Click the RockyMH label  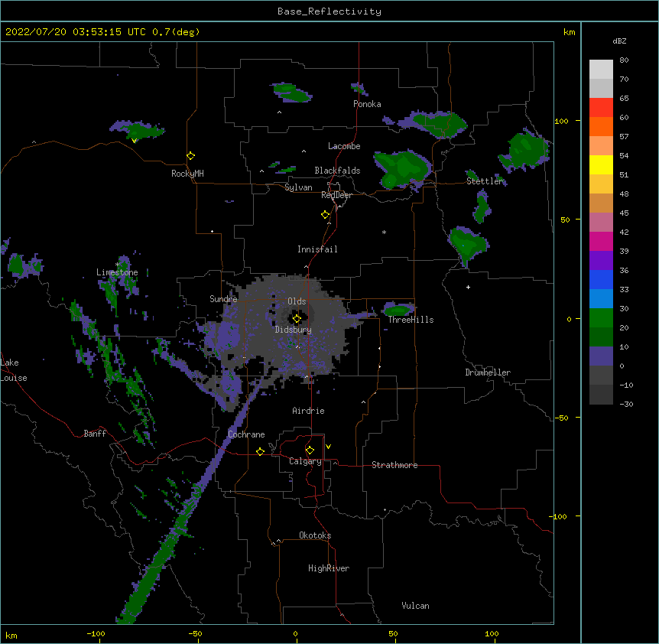tap(187, 174)
